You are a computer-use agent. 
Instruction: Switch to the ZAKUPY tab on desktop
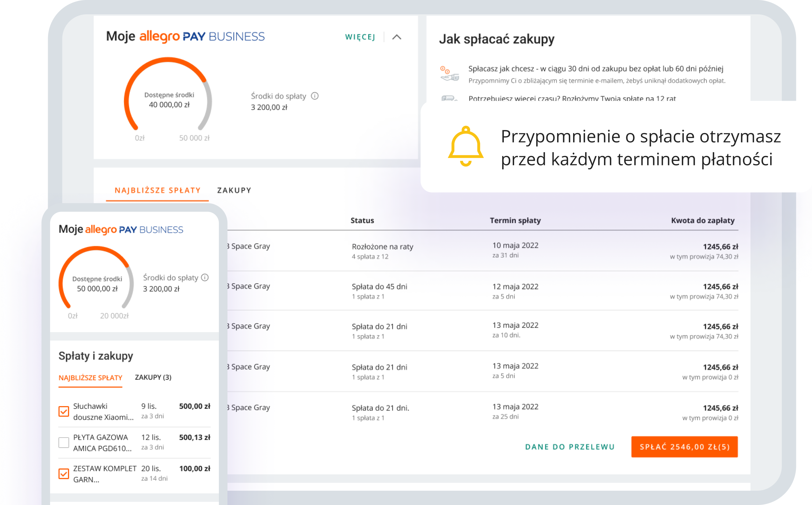[x=234, y=190]
